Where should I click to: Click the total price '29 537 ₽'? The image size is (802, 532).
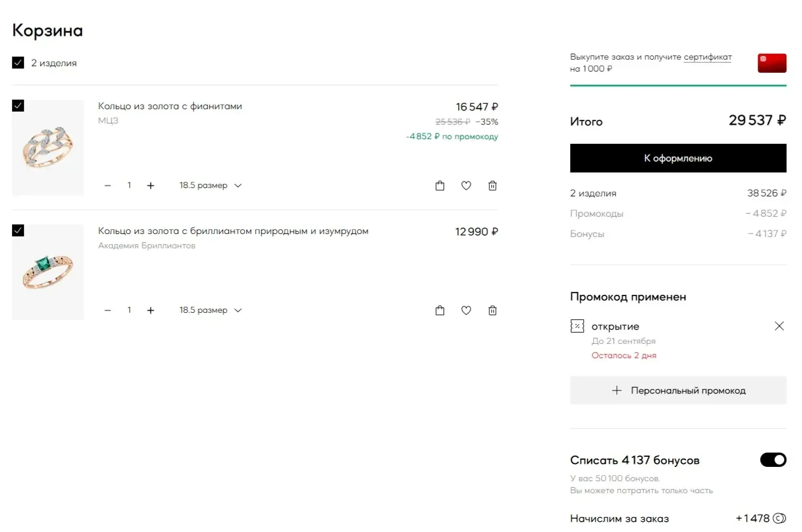click(x=757, y=121)
